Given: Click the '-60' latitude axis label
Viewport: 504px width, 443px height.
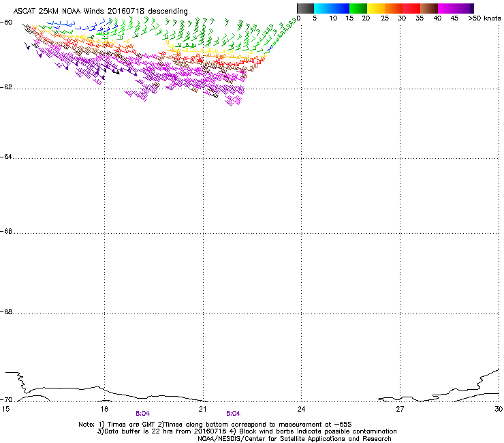Looking at the screenshot, I should coord(6,22).
